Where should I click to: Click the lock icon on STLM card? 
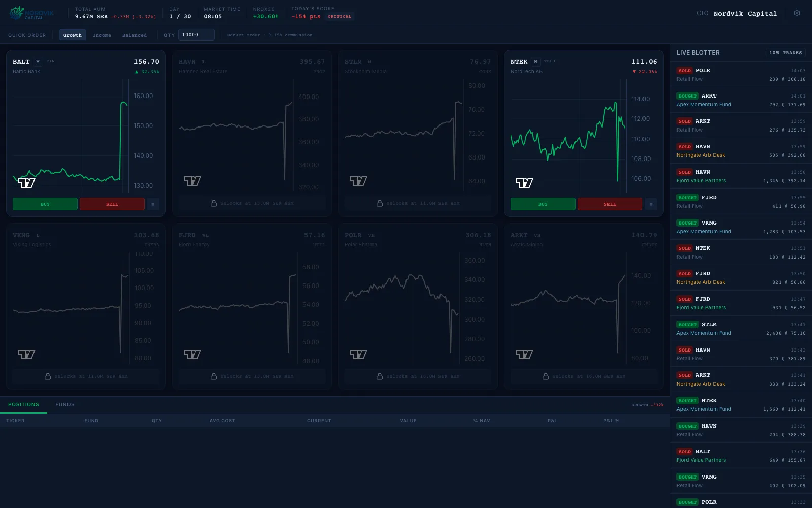click(x=380, y=203)
